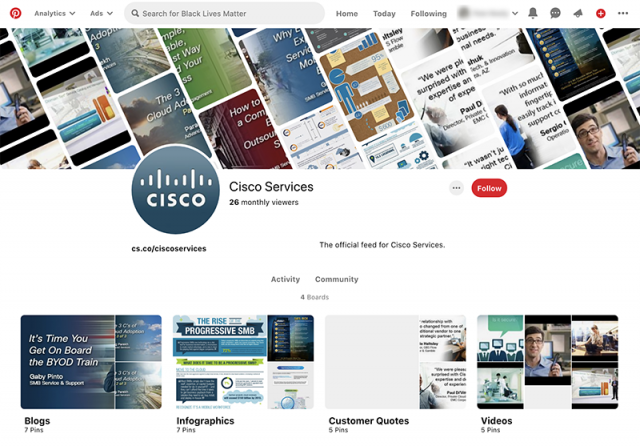Click 'The official feed for Cisco Services.' text
This screenshot has height=446, width=640.
[x=382, y=245]
